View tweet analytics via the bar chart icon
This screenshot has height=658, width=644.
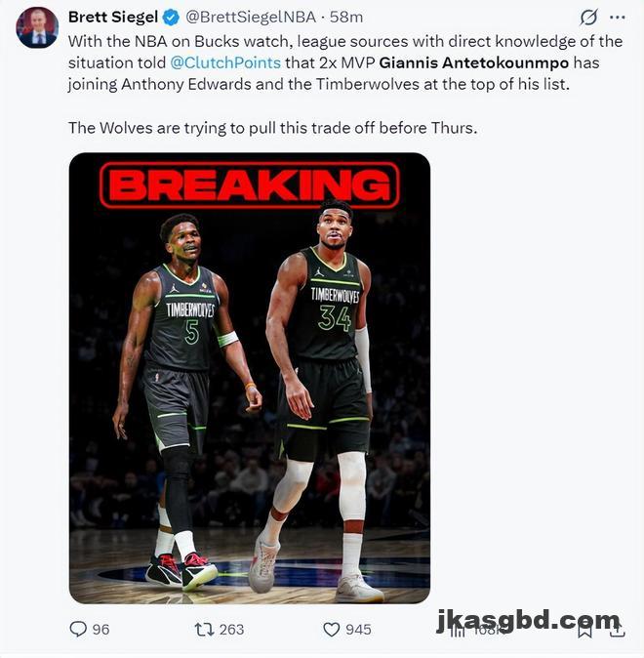(459, 630)
